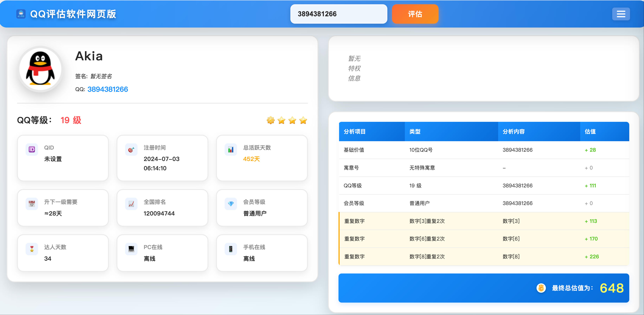Click the national rank 120094744

tap(159, 214)
